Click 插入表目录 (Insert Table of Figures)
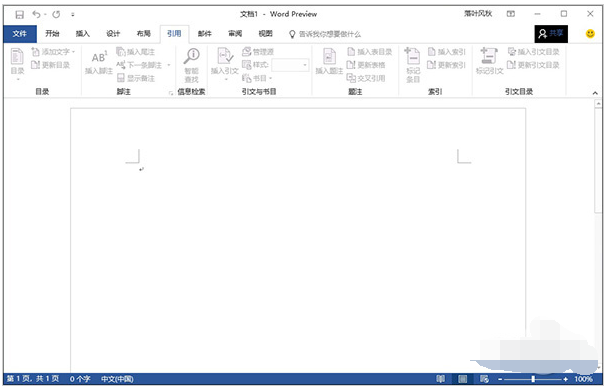Image resolution: width=610 pixels, height=386 pixels. [370, 52]
